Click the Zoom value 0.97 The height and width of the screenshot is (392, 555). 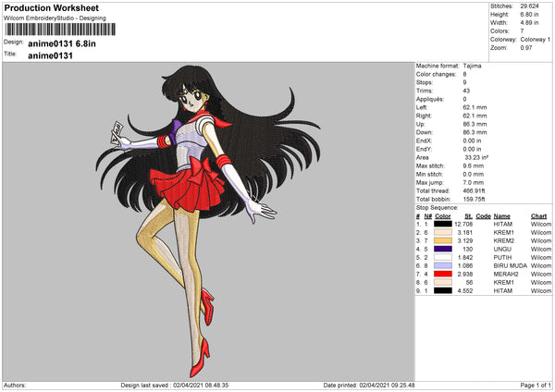[x=526, y=48]
